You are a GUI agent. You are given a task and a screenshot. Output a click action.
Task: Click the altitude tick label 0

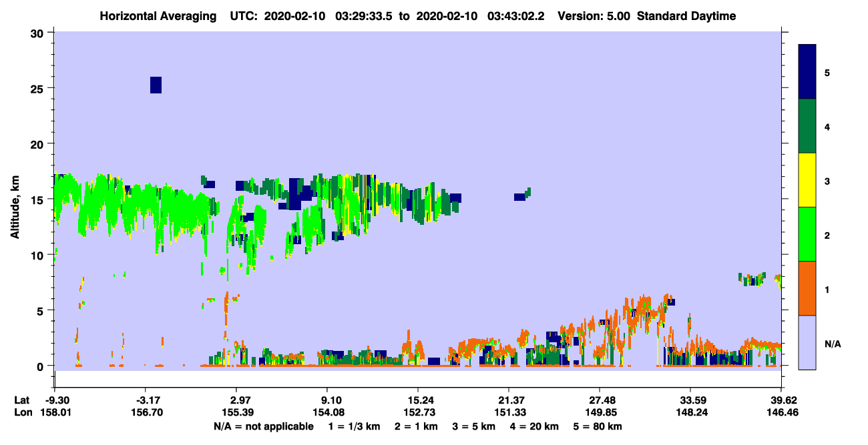click(x=41, y=366)
